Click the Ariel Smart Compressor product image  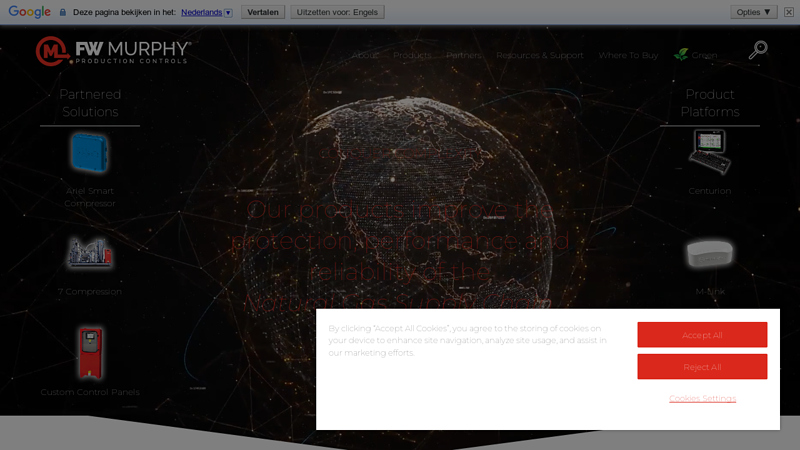(90, 154)
